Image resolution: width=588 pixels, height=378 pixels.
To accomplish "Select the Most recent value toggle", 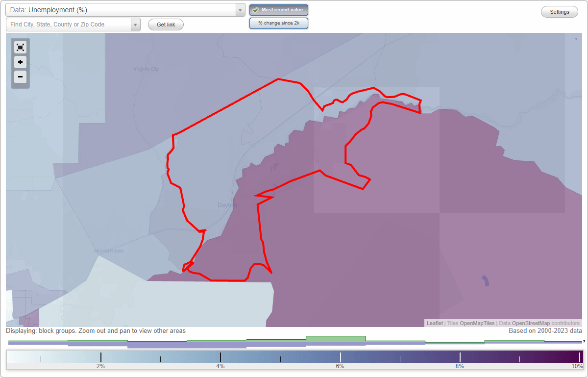I will tap(279, 10).
